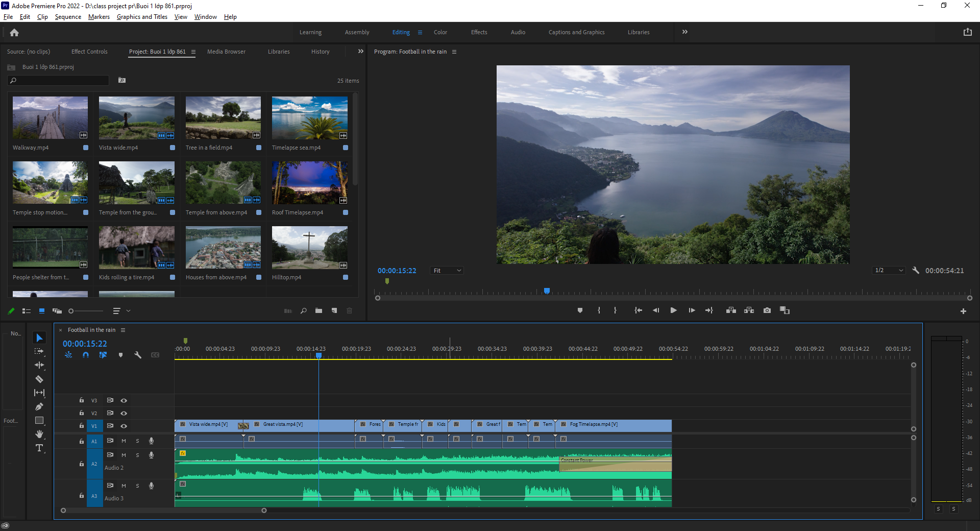Choose the Hand tool

39,434
